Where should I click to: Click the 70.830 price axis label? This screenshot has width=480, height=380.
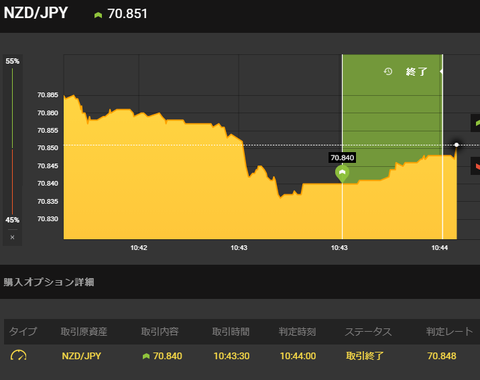point(48,219)
